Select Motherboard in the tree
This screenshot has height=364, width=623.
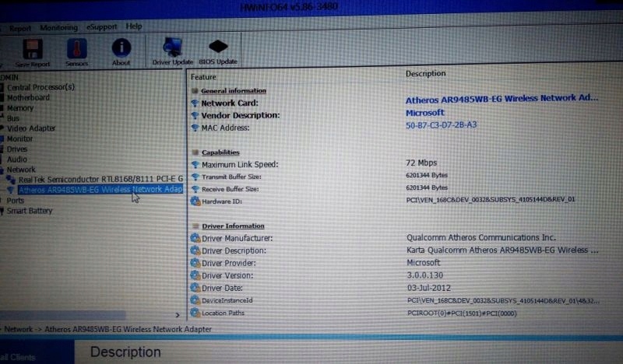click(28, 98)
